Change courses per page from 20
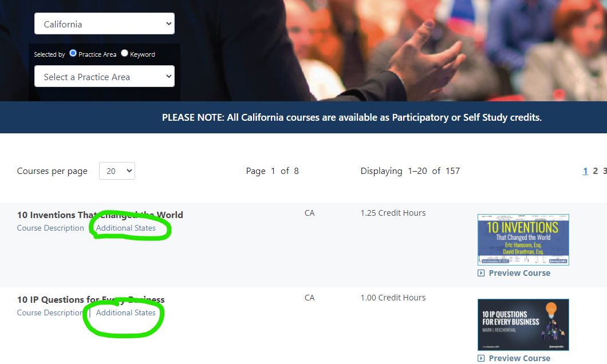This screenshot has width=607, height=364. click(117, 171)
